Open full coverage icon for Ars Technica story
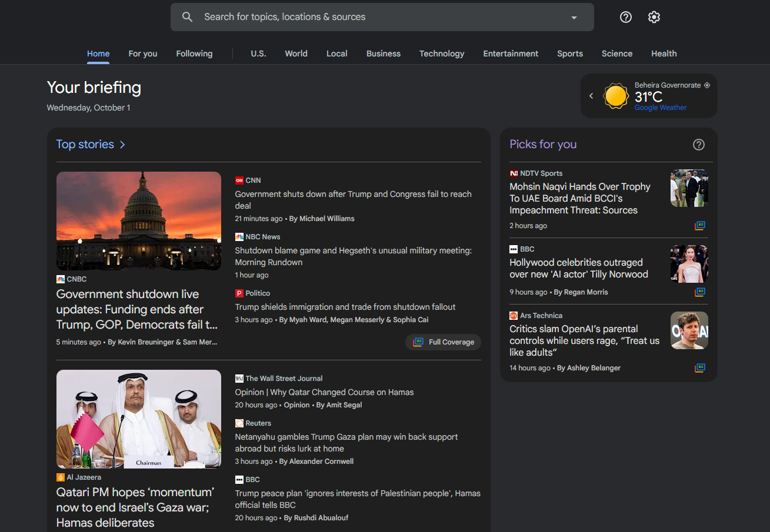Viewport: 770px width, 532px height. pyautogui.click(x=699, y=368)
